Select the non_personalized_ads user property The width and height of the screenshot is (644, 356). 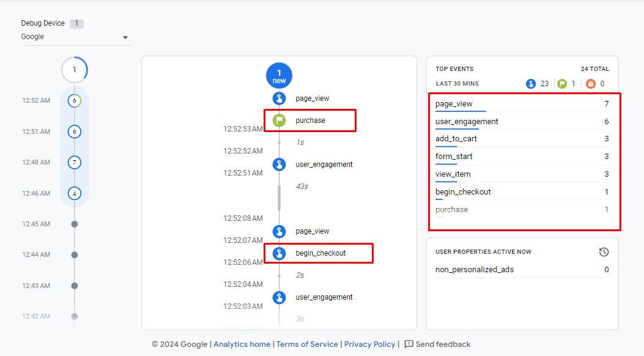click(x=475, y=270)
